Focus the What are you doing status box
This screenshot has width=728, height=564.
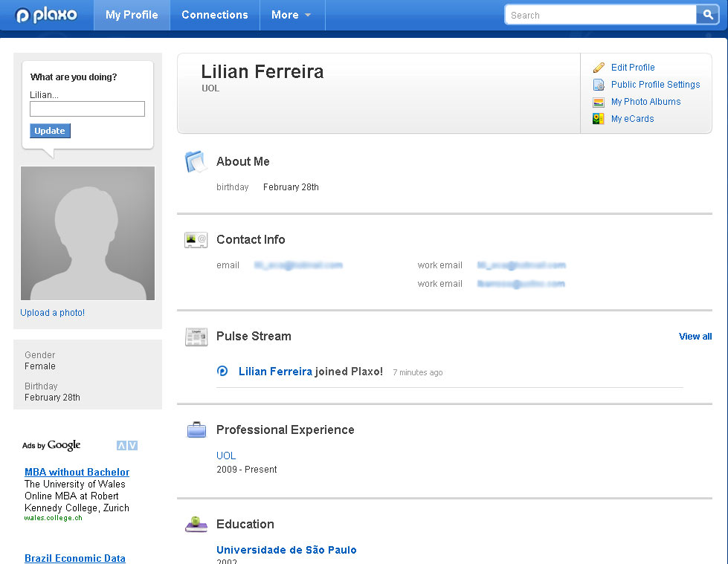click(87, 109)
